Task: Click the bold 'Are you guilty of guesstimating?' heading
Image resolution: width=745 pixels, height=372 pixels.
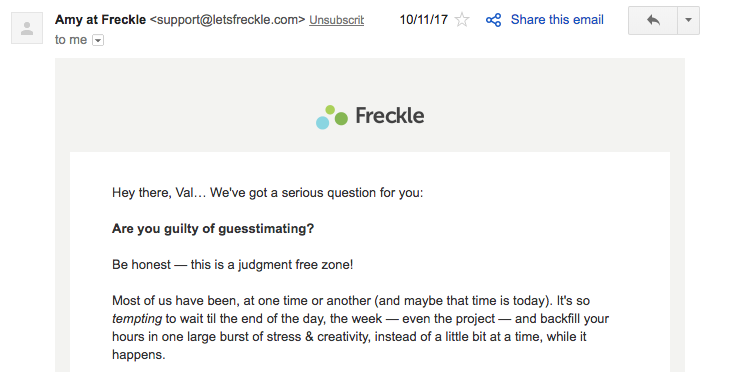Action: pos(213,229)
